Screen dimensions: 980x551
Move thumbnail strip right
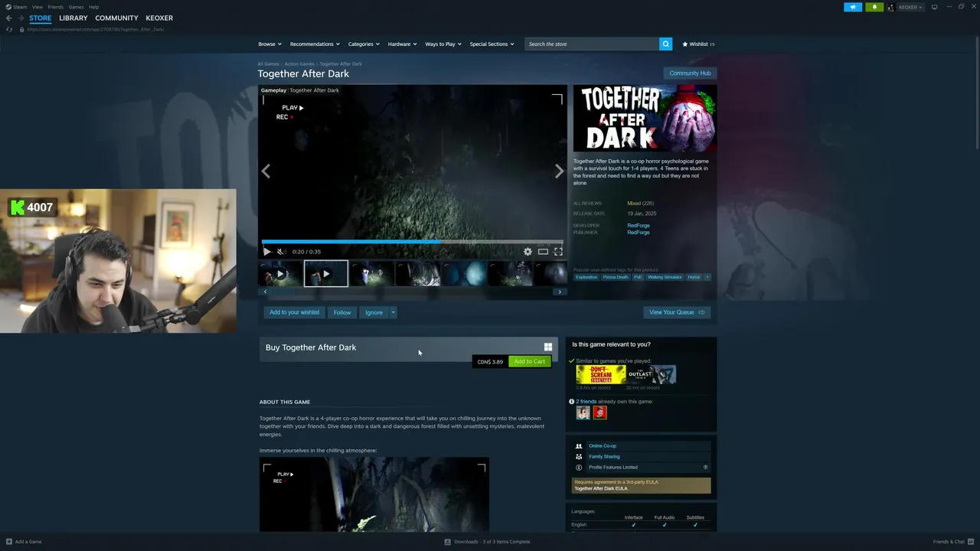coord(560,292)
